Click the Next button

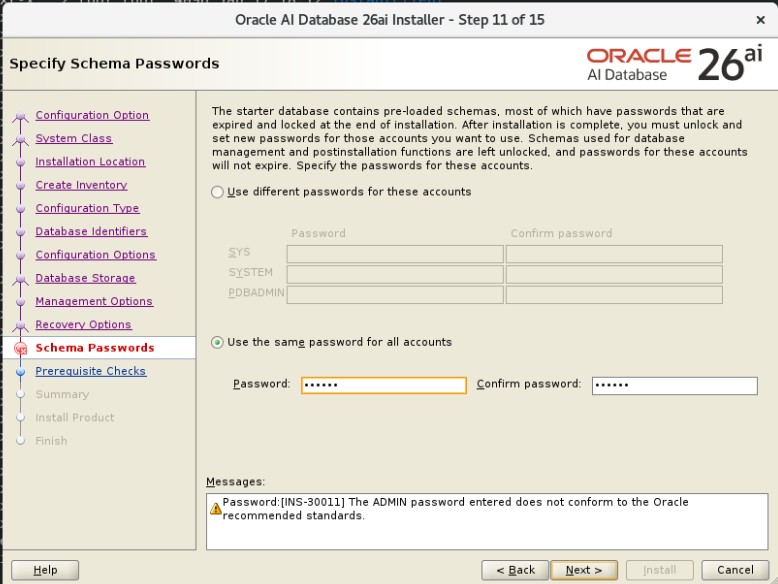click(x=584, y=570)
